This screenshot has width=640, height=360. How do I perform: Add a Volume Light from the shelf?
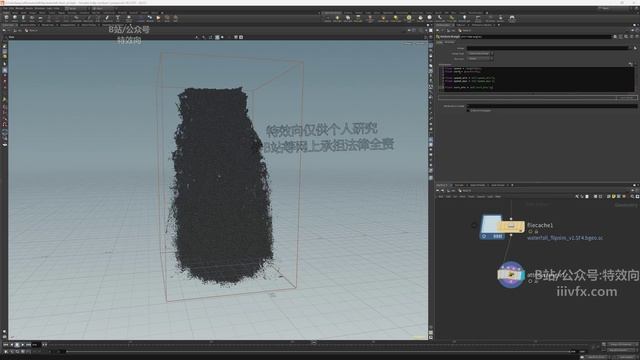tap(383, 18)
